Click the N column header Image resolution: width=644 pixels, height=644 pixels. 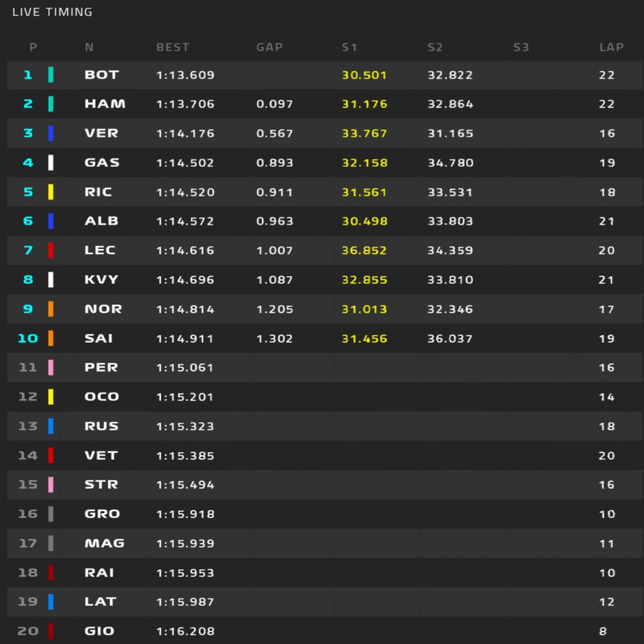[x=89, y=47]
